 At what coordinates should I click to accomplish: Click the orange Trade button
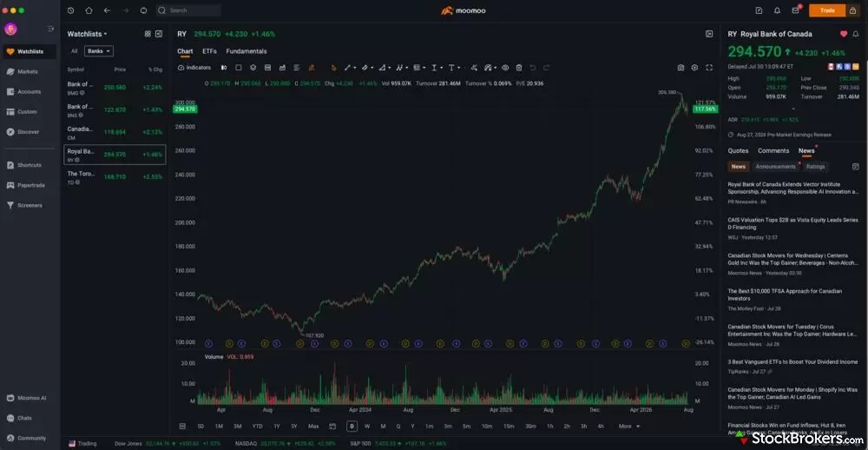(827, 10)
